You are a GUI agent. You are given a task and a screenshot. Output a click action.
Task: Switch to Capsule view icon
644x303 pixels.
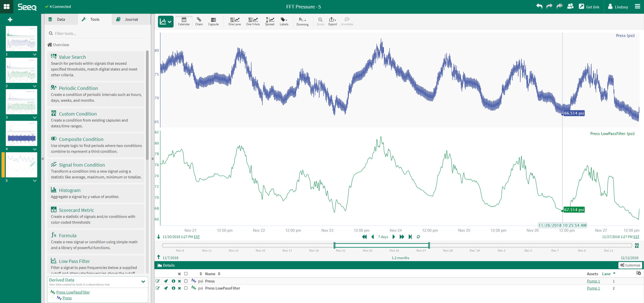[x=213, y=21]
